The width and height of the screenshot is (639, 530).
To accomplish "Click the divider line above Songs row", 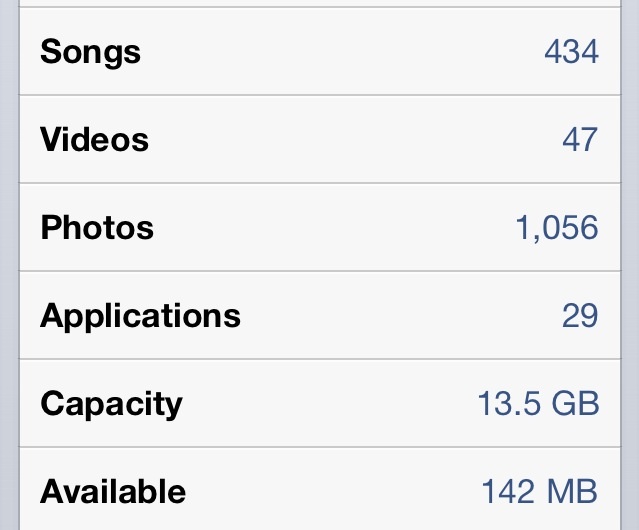I will point(320,7).
